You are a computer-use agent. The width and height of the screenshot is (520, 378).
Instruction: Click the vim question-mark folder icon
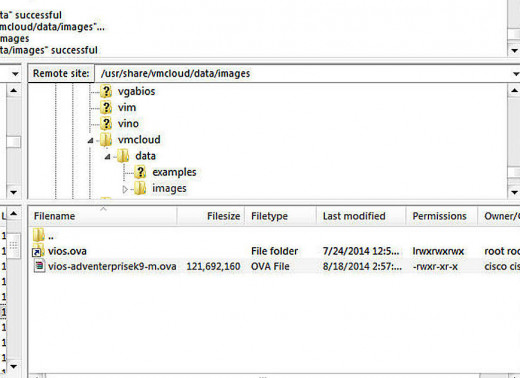(106, 107)
